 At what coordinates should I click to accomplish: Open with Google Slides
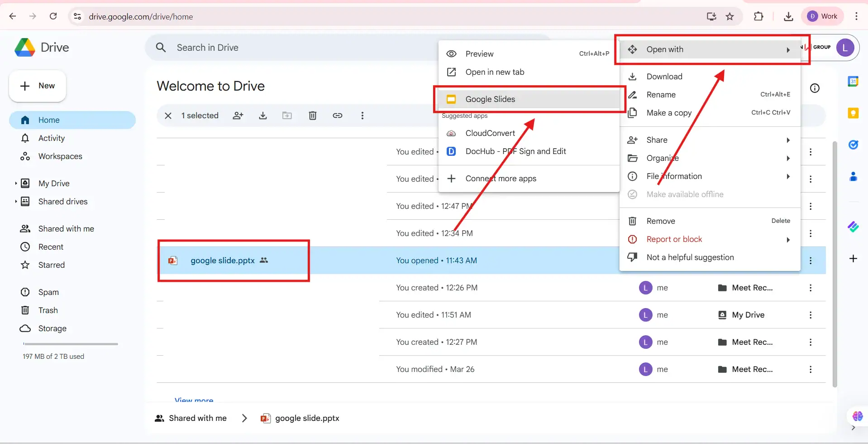[x=491, y=99]
